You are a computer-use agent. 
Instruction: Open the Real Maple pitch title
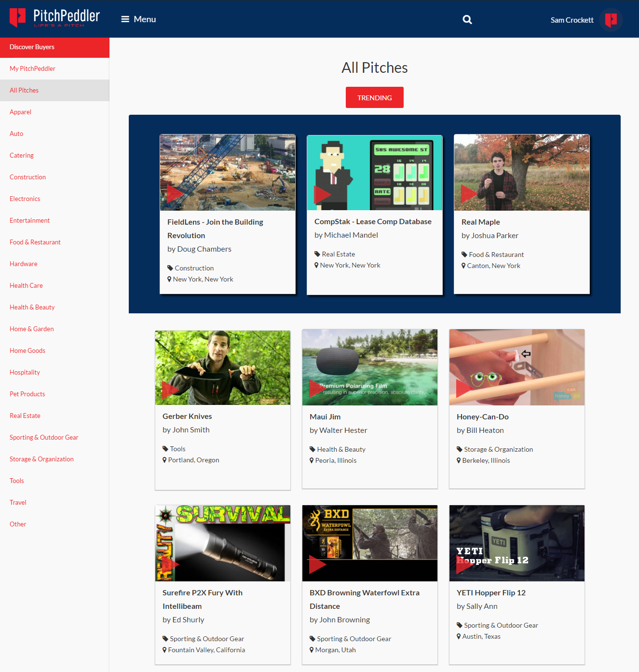(x=480, y=222)
